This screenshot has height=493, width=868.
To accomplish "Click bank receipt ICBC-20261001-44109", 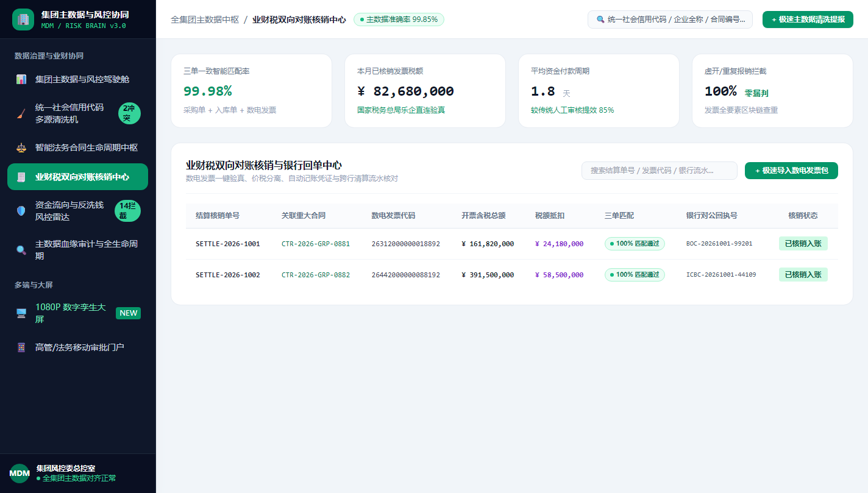I will point(721,275).
